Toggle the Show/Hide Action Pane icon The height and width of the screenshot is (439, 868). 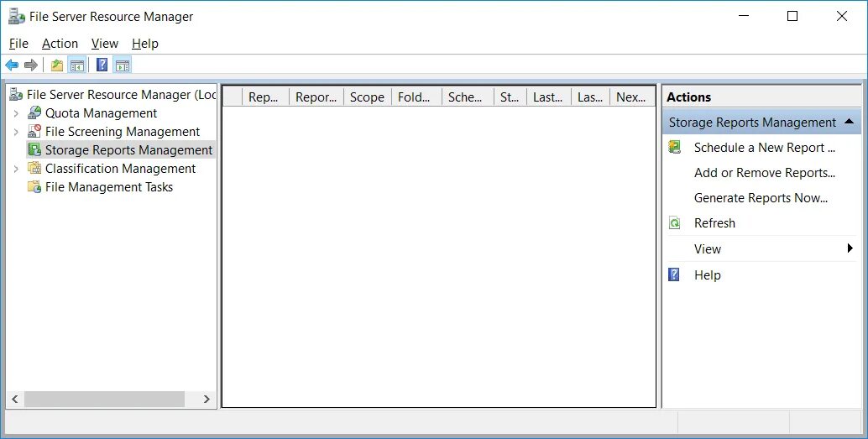[123, 65]
